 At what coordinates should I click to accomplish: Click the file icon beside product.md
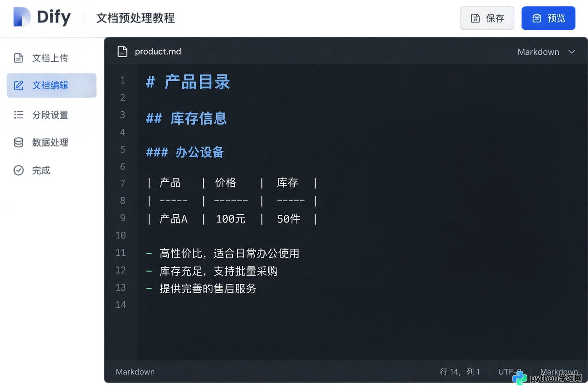click(122, 51)
